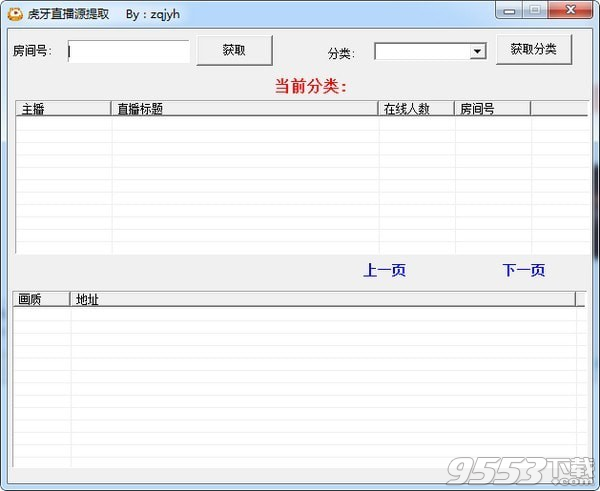Click the 虎牙 app icon in title bar
The image size is (600, 491).
[x=15, y=15]
